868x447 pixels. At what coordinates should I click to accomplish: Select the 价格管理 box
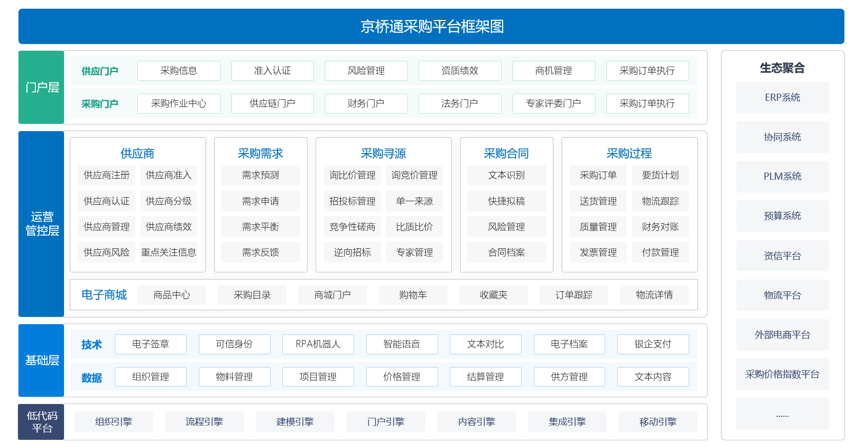pyautogui.click(x=402, y=377)
